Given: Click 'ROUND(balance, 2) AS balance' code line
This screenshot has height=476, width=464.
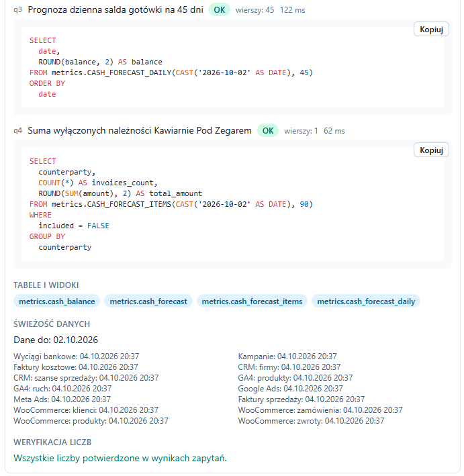Looking at the screenshot, I should click(x=100, y=62).
